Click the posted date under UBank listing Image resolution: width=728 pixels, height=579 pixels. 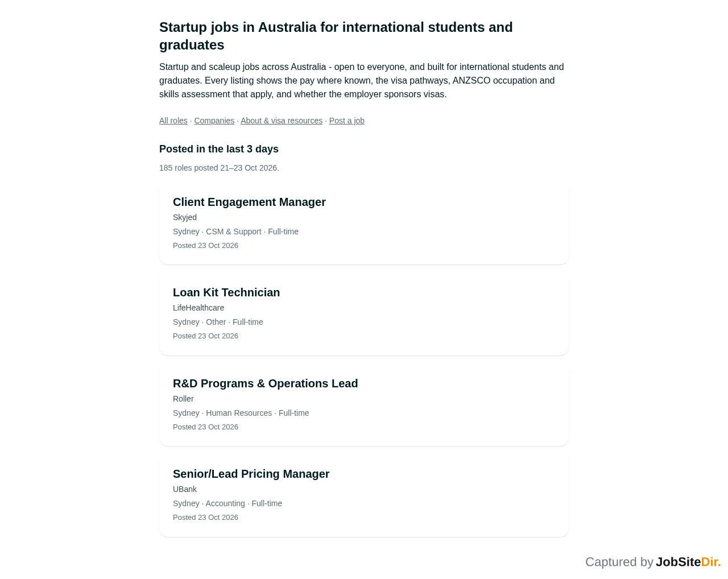click(x=205, y=518)
